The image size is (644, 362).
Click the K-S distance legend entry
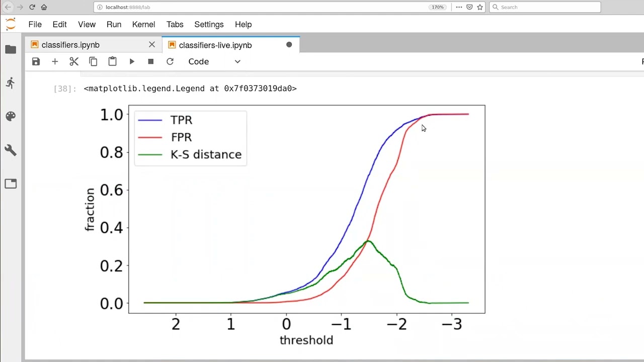190,155
